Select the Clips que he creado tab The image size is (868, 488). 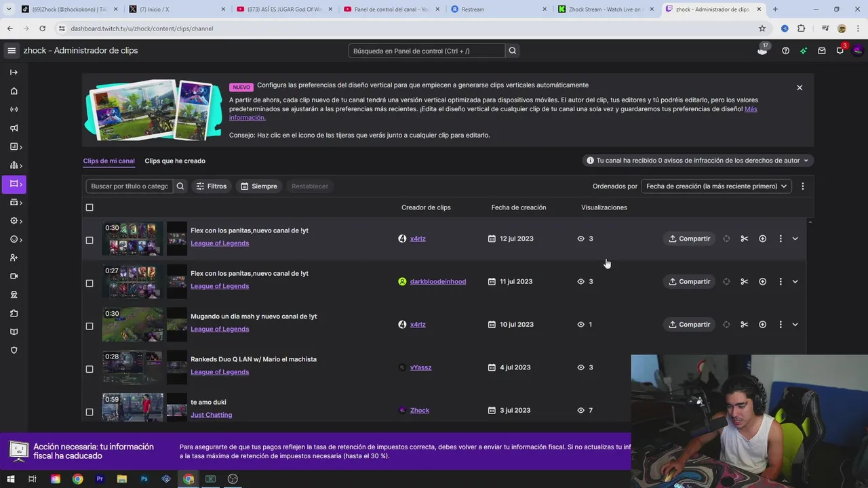point(175,161)
